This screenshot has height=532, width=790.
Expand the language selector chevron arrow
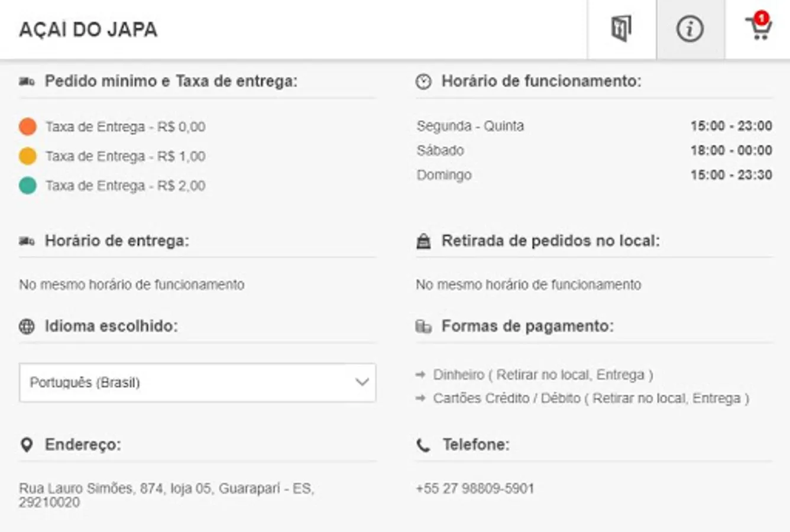point(362,382)
